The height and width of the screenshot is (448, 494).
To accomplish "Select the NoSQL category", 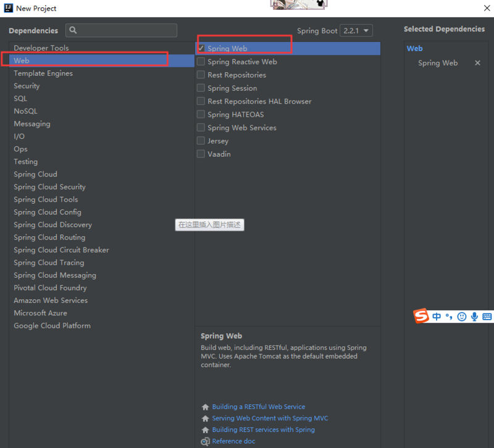I will tap(102, 111).
